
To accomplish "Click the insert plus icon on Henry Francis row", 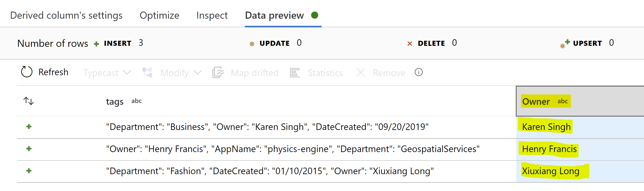I will coord(29,149).
